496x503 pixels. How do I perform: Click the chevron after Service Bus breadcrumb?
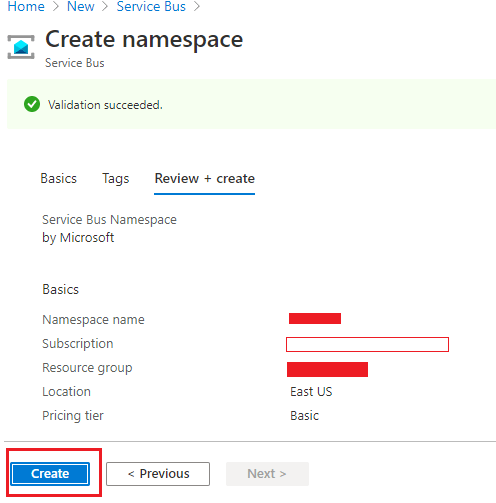[197, 6]
